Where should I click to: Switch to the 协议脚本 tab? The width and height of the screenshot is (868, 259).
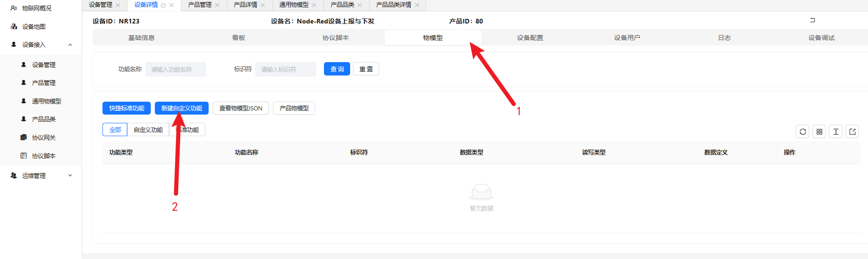[x=335, y=38]
